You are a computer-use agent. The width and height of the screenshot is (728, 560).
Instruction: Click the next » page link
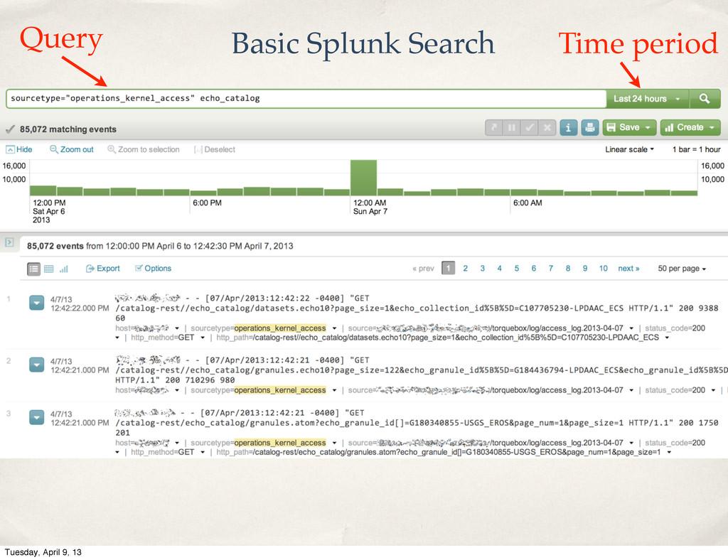(x=628, y=268)
